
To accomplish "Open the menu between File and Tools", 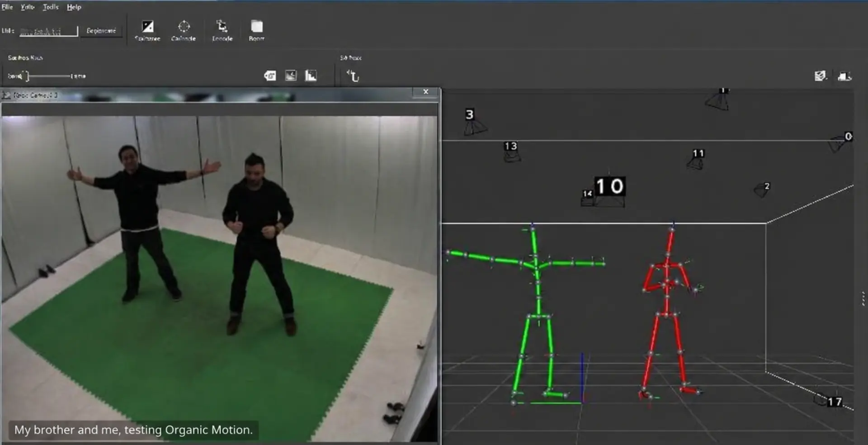I will tap(28, 7).
